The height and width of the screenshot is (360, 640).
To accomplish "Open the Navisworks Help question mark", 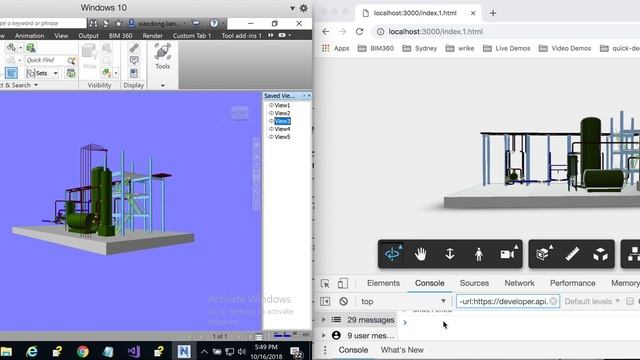I will pyautogui.click(x=214, y=23).
